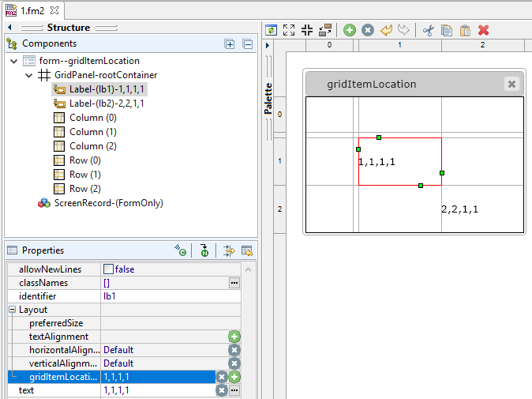Expand all components tree icon
The width and height of the screenshot is (532, 399).
coord(230,44)
